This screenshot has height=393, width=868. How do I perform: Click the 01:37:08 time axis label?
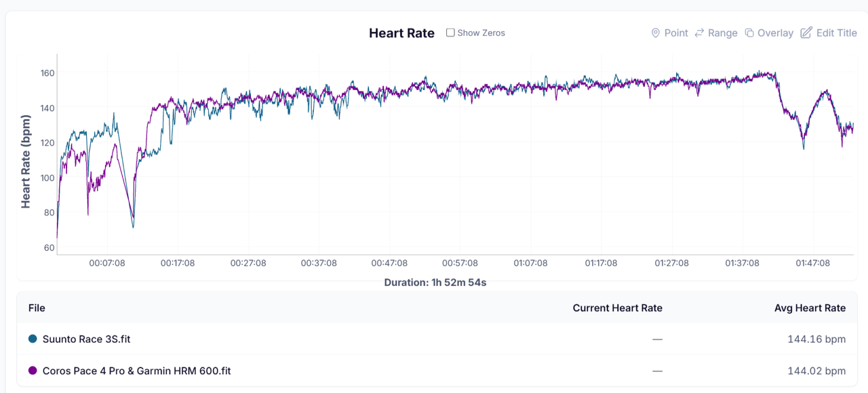coord(742,263)
